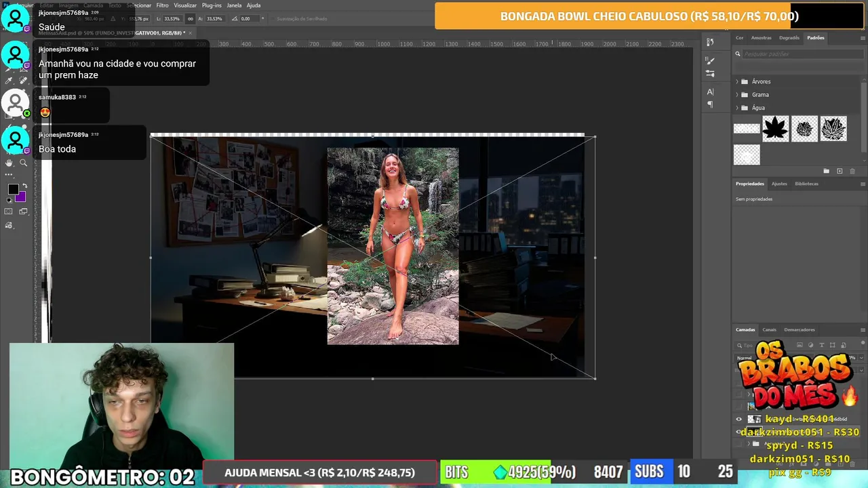Select the Hand tool
The image size is (868, 488).
point(9,163)
